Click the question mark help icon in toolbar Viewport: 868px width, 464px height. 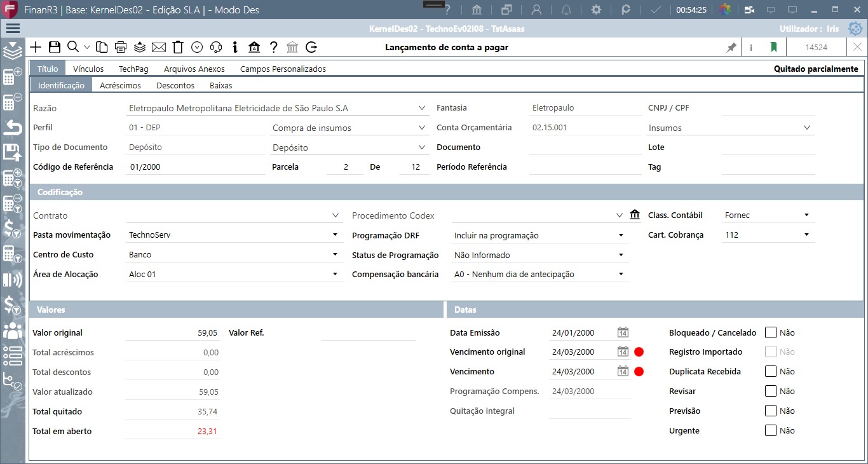273,47
